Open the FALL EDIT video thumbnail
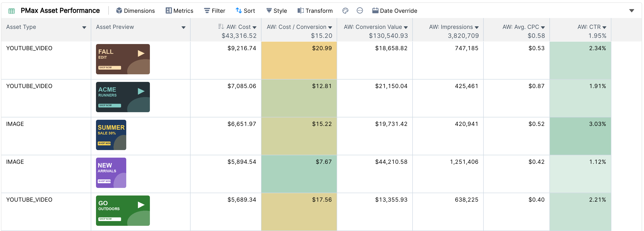644x231 pixels. [x=123, y=59]
